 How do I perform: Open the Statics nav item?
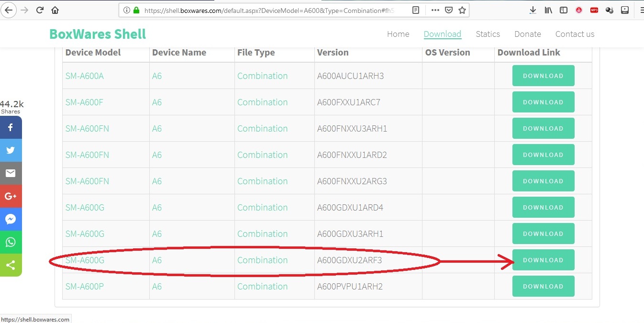(x=488, y=34)
